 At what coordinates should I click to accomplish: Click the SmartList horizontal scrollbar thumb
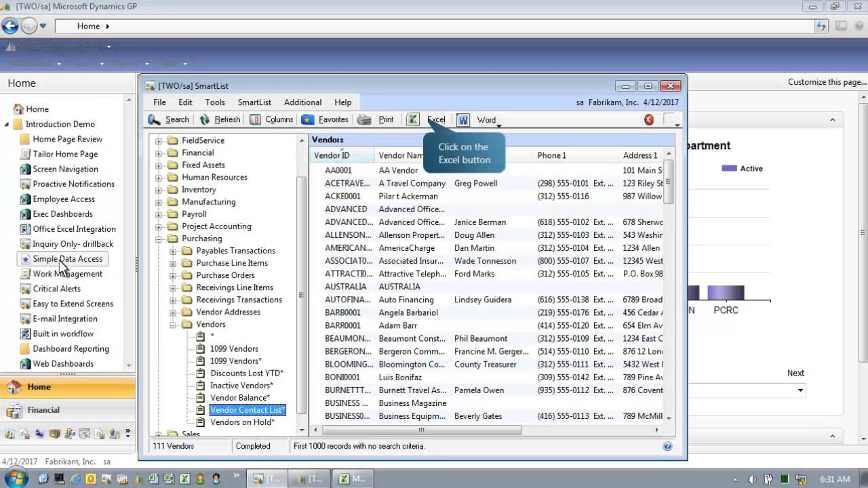[x=421, y=430]
